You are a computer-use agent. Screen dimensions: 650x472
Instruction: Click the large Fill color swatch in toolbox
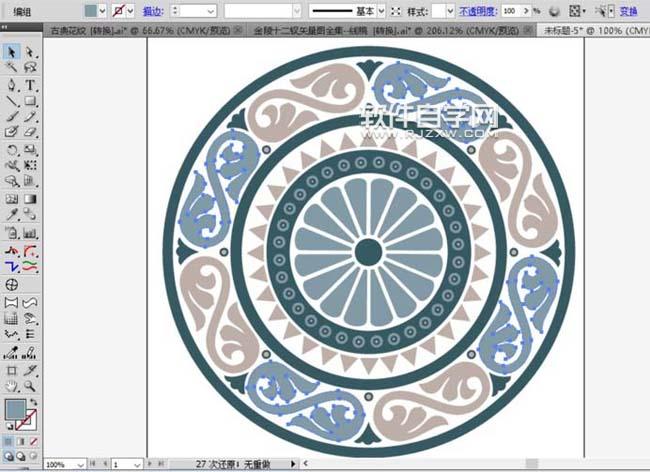[15, 409]
